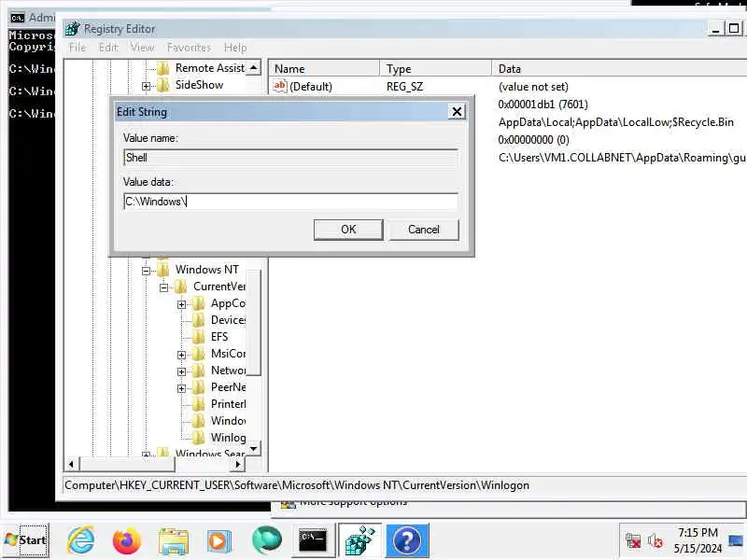Click the Type column header
Image resolution: width=747 pixels, height=560 pixels.
(x=435, y=68)
